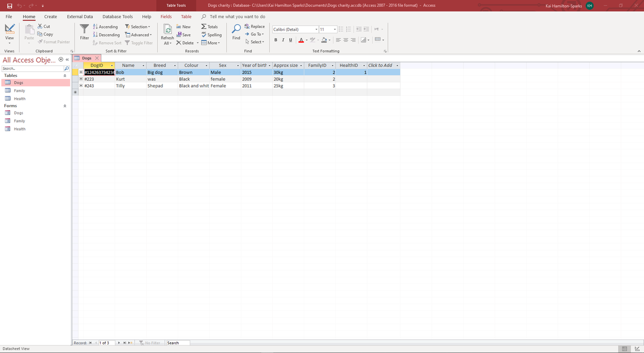Open the Database Tools tab
The image size is (644, 353).
(118, 17)
